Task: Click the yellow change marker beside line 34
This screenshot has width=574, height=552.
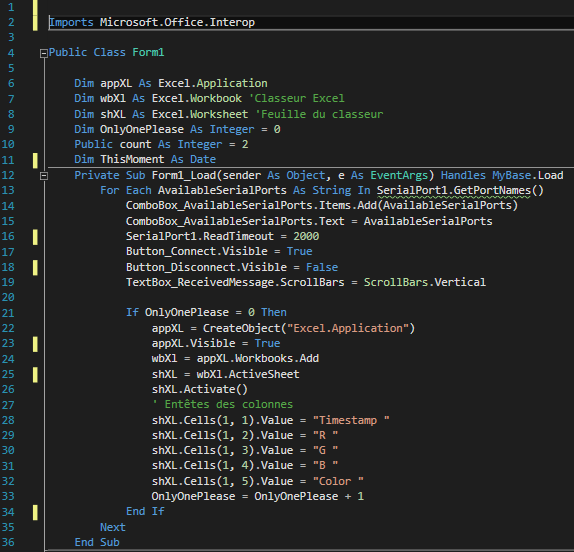Action: tap(35, 512)
